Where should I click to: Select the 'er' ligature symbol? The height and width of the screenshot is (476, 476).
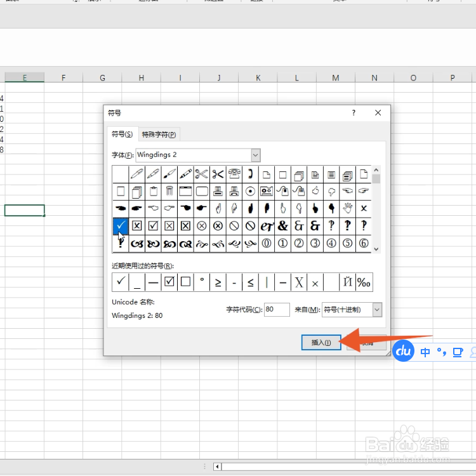[267, 226]
